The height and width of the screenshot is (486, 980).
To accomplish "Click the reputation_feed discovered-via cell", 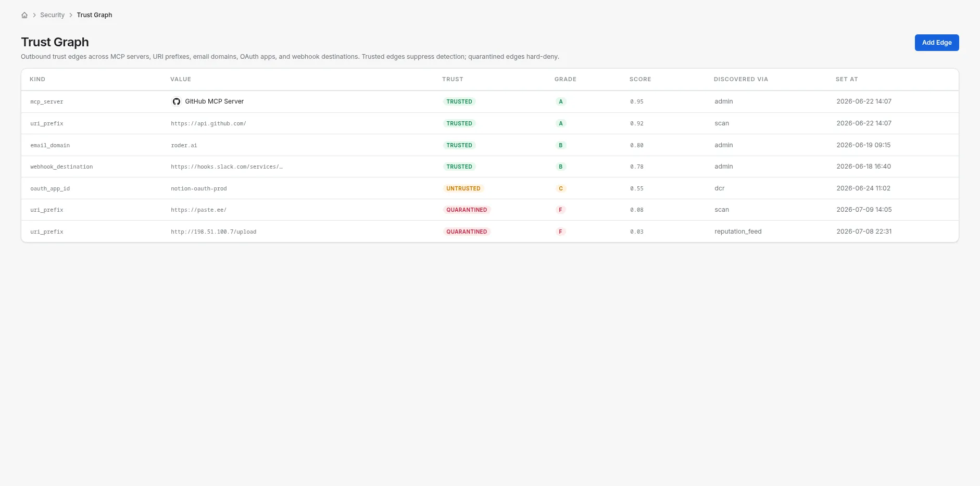I will pos(738,232).
